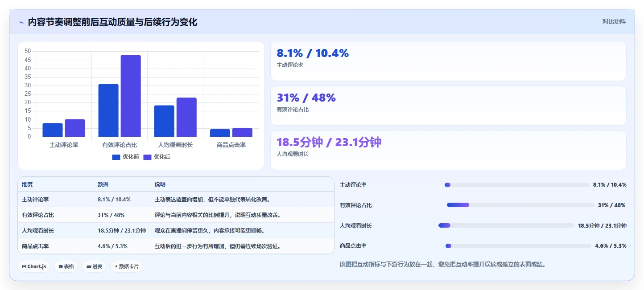Click the 主动评论率 progress bar
Screen dimensions: 644x290
tap(517, 185)
